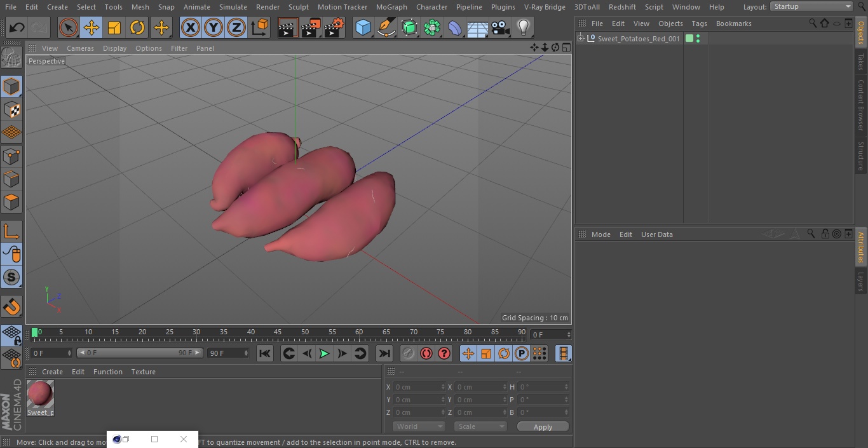The height and width of the screenshot is (448, 868).
Task: Add a camera object
Action: tap(501, 27)
